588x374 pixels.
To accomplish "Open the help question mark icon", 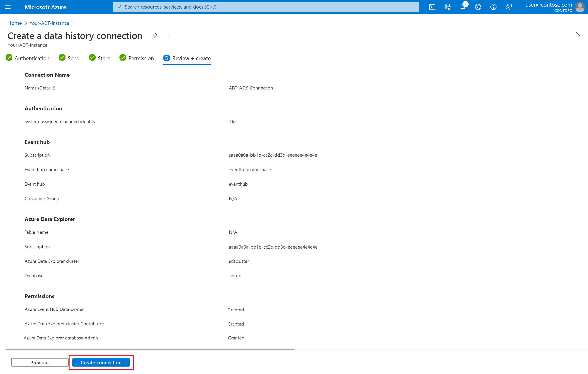I will click(493, 7).
